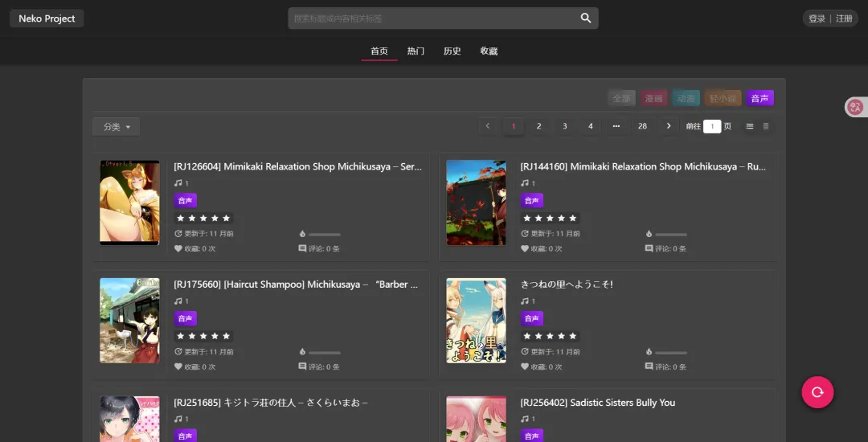
Task: Click comment icon on RJ126604 card
Action: [302, 248]
